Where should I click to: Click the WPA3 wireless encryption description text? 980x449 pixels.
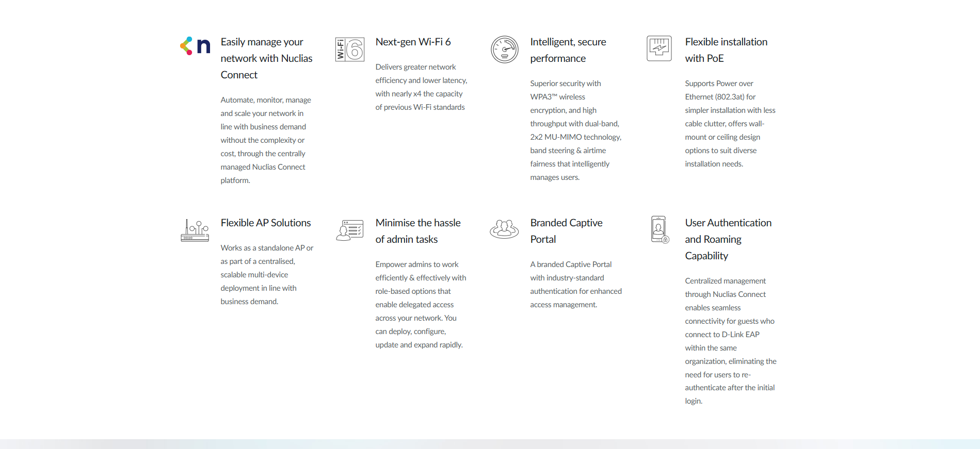coord(575,130)
